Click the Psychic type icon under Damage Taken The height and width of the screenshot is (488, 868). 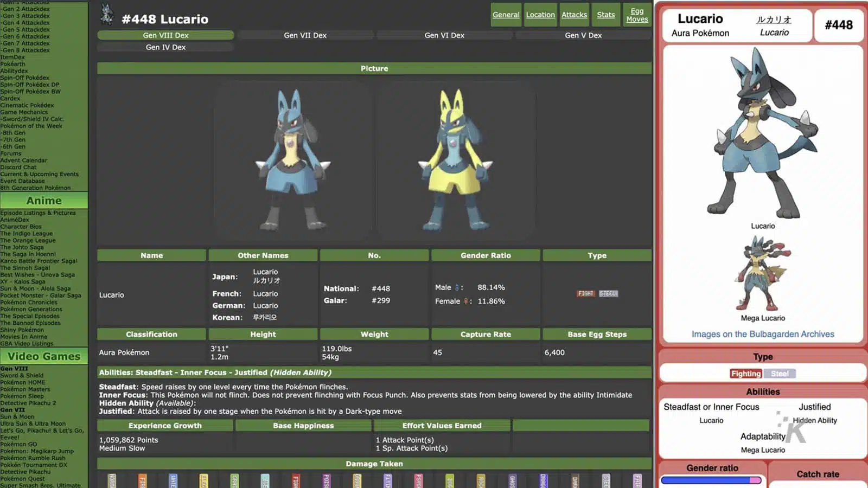pos(418,481)
